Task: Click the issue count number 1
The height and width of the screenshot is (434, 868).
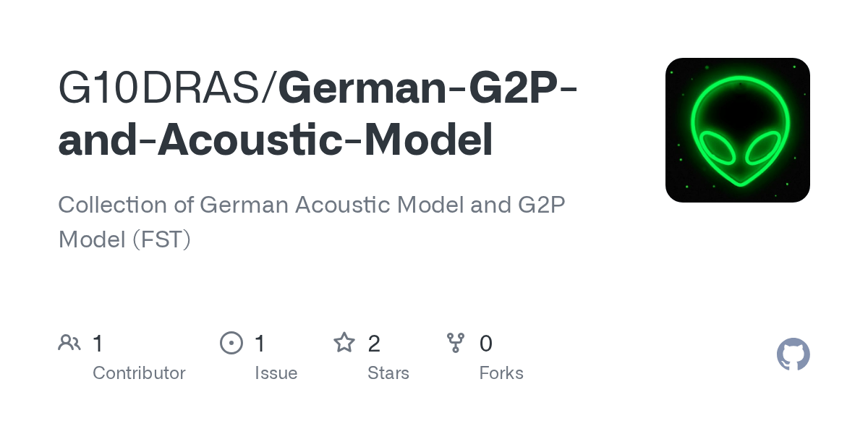Action: pos(260,344)
